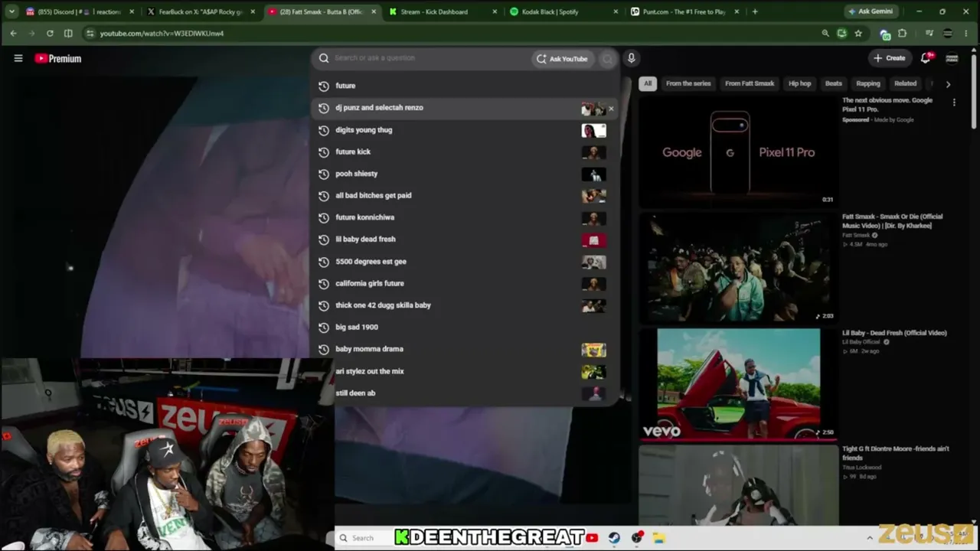
Task: Open Google Pixel 11 Pro ad thumbnail
Action: pyautogui.click(x=738, y=152)
